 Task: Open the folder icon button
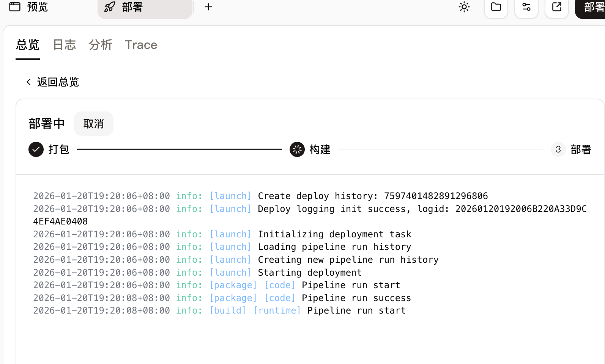(x=496, y=7)
